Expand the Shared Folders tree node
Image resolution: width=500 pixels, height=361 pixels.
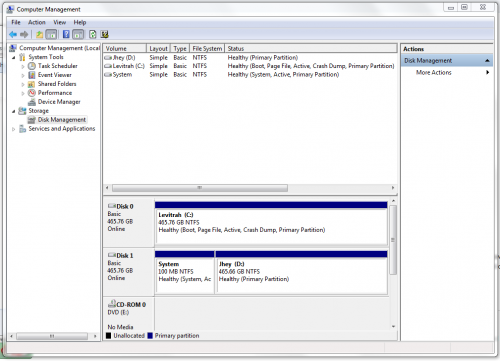[x=23, y=84]
